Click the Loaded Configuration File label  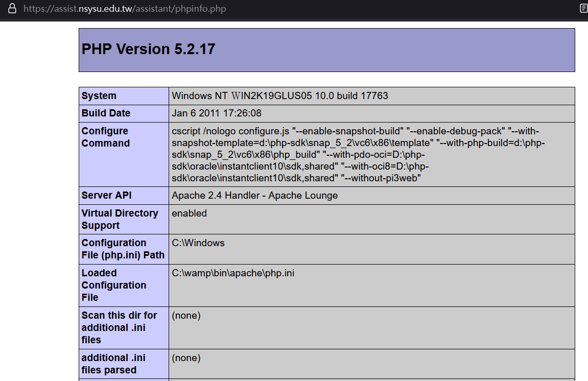pos(114,285)
